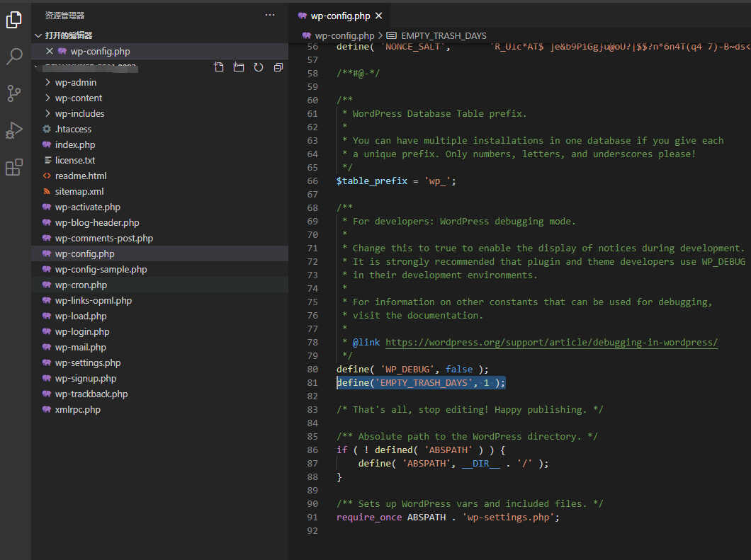
Task: Click EMPTY_TRASH_DAYS breadcrumb symbol
Action: 444,36
